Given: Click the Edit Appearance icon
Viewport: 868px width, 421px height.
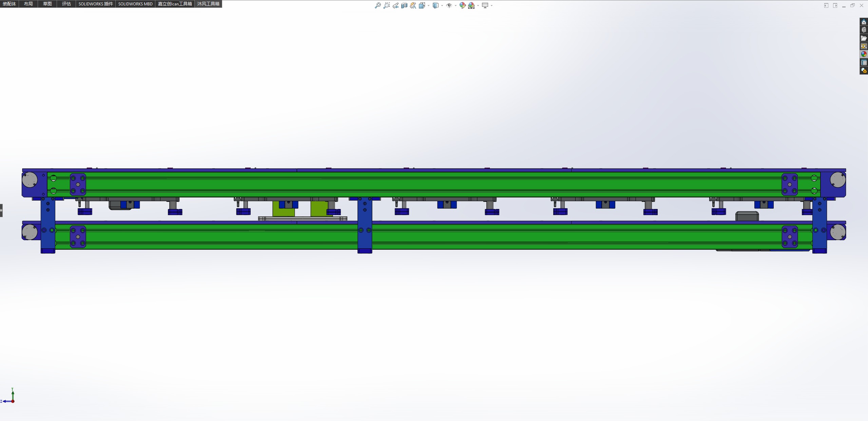Looking at the screenshot, I should point(462,5).
